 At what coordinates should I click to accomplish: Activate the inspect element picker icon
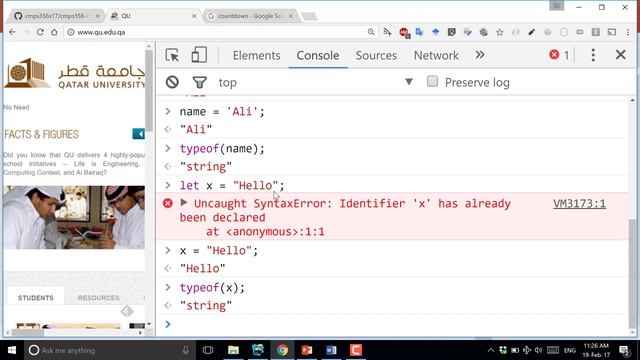click(172, 55)
